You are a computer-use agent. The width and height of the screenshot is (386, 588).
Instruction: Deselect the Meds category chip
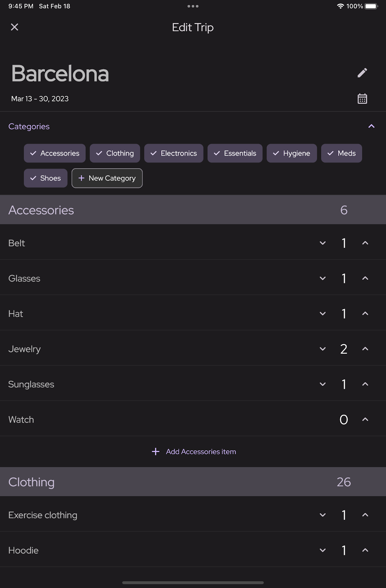click(341, 153)
